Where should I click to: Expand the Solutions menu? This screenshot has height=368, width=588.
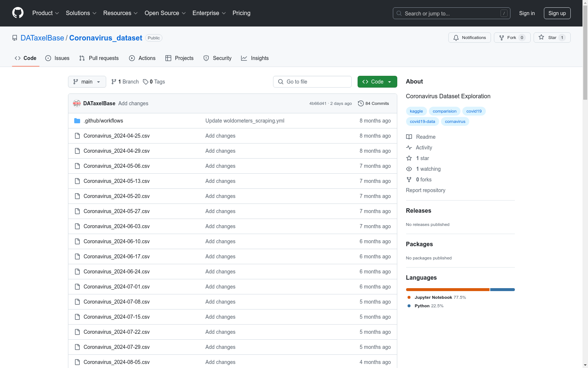point(81,13)
